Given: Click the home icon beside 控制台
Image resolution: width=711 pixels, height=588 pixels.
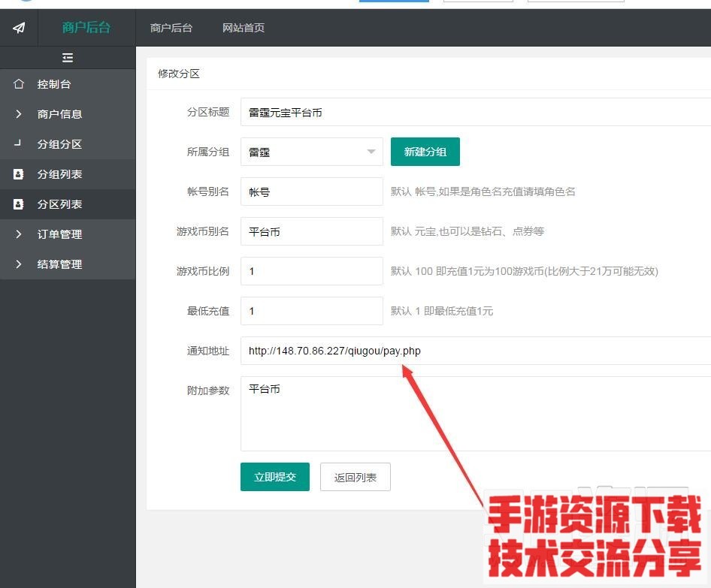Looking at the screenshot, I should point(19,84).
